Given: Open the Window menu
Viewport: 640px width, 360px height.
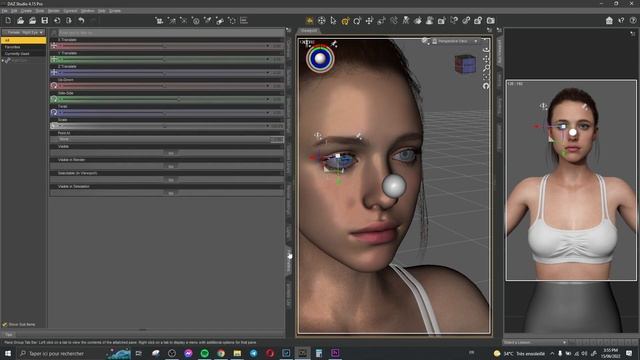Looking at the screenshot, I should tap(87, 11).
